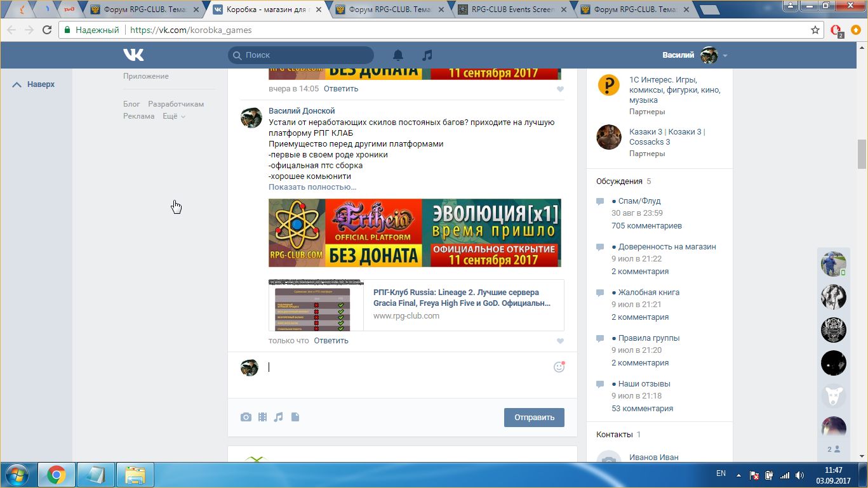Open the Обсуждения section header
The width and height of the screenshot is (868, 488).
[x=619, y=181]
